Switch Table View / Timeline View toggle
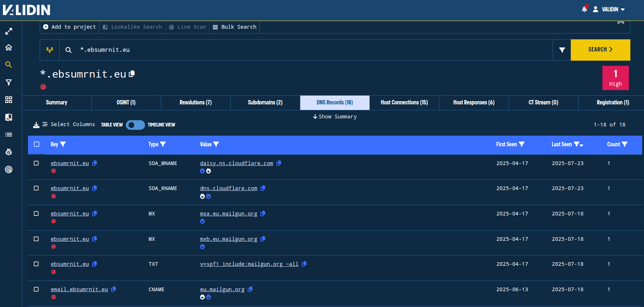 coord(135,125)
